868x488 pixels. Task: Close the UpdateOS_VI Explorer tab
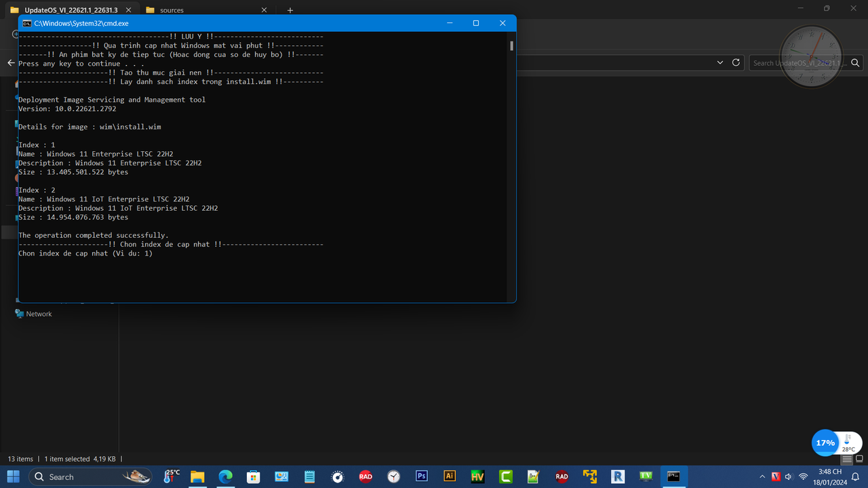point(128,10)
